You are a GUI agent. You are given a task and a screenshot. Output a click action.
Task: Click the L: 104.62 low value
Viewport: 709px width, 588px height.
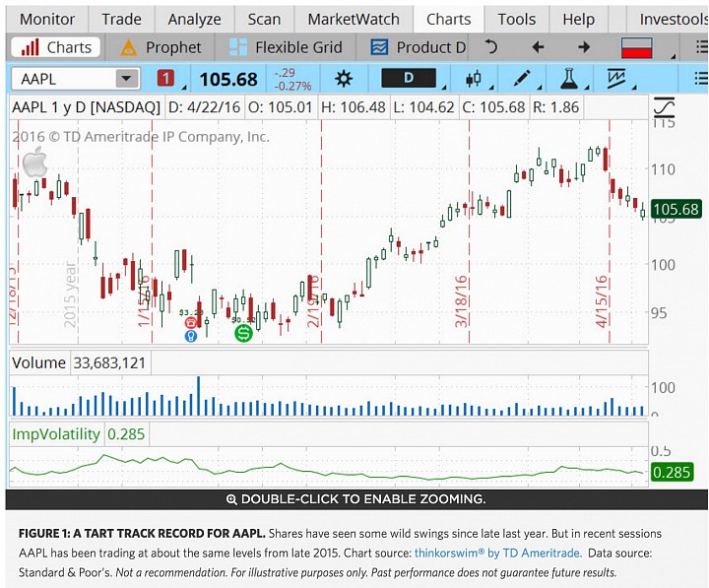[x=423, y=107]
